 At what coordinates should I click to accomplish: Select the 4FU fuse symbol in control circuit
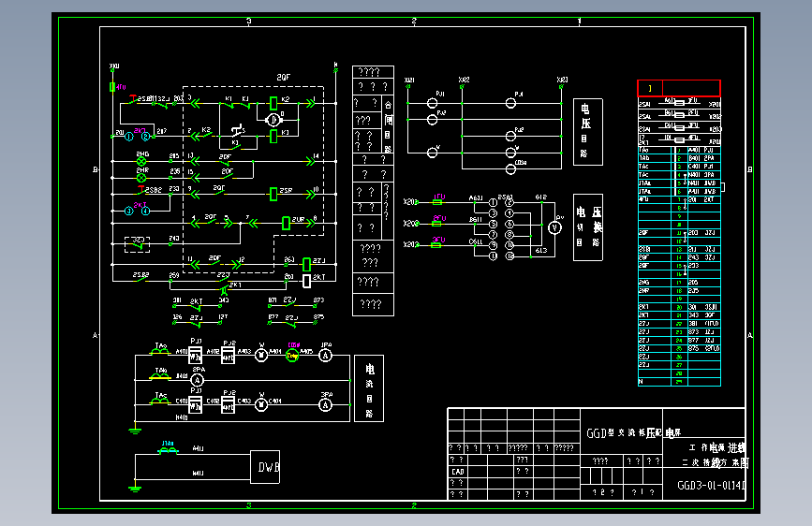112,87
